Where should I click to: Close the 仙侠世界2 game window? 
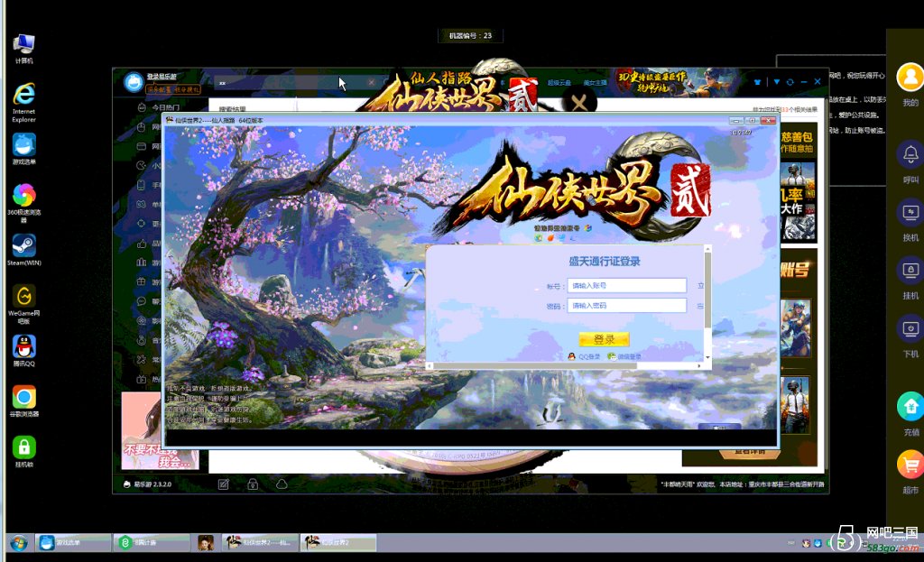[768, 120]
